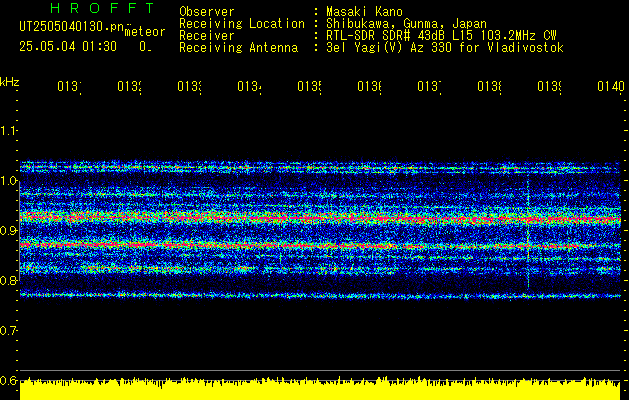Image resolution: width=629 pixels, height=400 pixels.
Task: Click the 1.1 kHz axis label
Action: pyautogui.click(x=8, y=131)
